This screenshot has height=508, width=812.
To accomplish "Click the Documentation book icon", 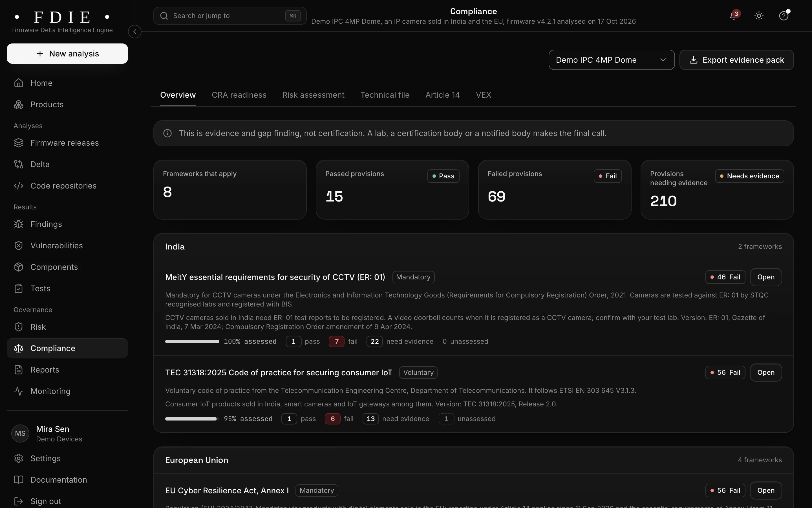I will 19,480.
